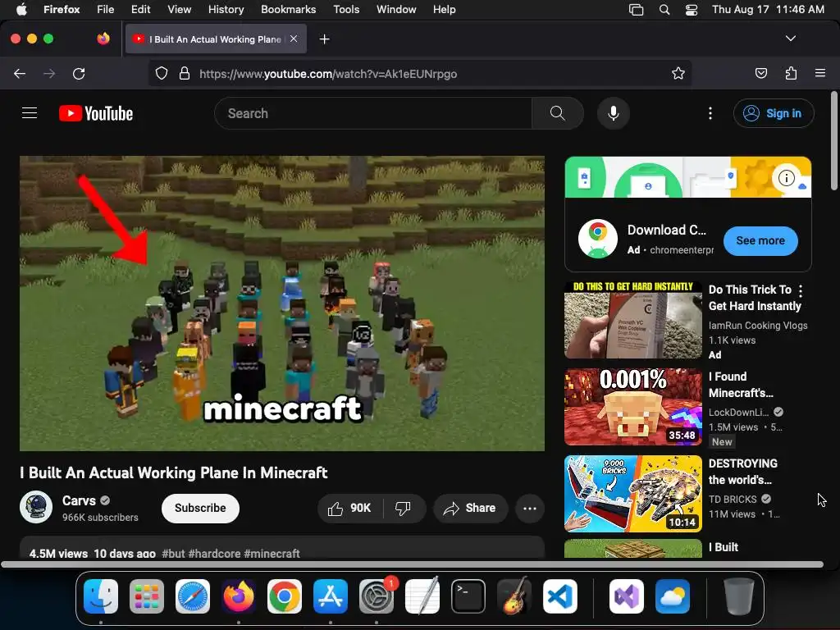This screenshot has height=630, width=840.
Task: Open I Found Minecraft's video thumbnail
Action: point(632,407)
